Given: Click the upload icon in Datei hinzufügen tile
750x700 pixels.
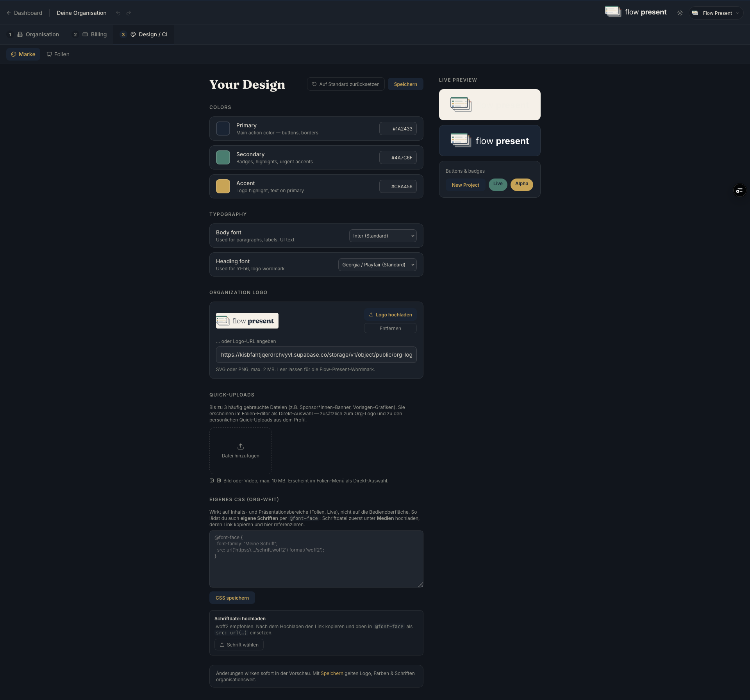Looking at the screenshot, I should click(x=241, y=446).
